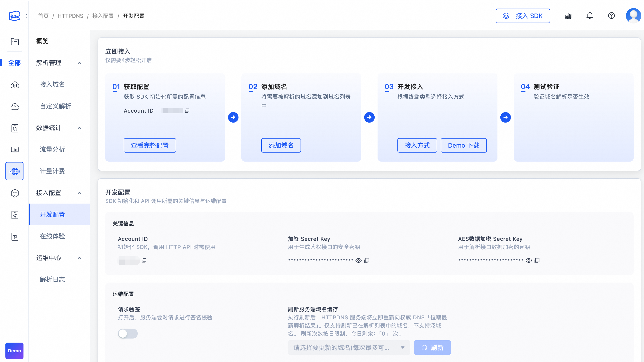Viewport: 644px width, 362px height.
Task: Go to 解析日志 menu item
Action: point(52,279)
